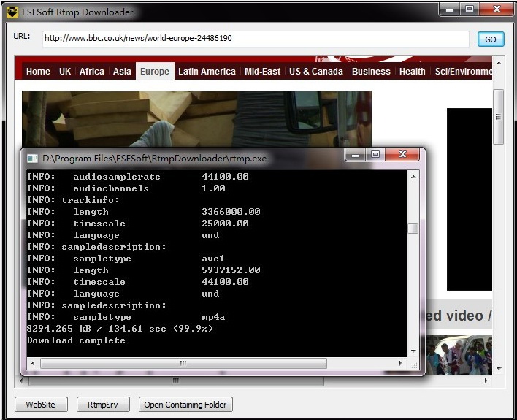Open the US & Canada navigation tab
This screenshot has width=517, height=420.
[316, 72]
